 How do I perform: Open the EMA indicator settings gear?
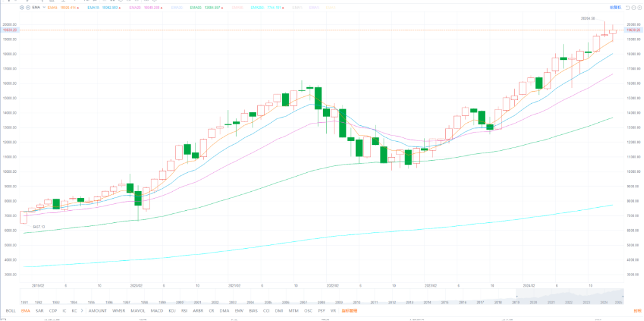[22, 8]
